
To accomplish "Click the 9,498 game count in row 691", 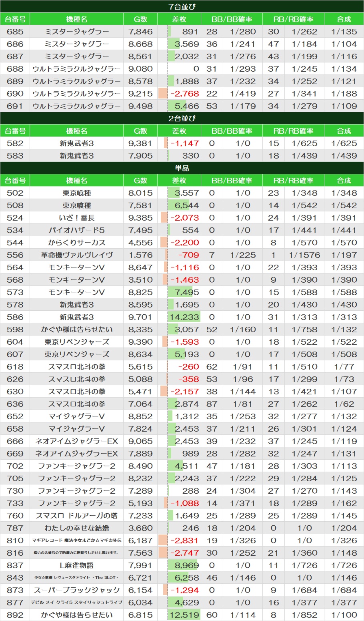I will coord(140,106).
